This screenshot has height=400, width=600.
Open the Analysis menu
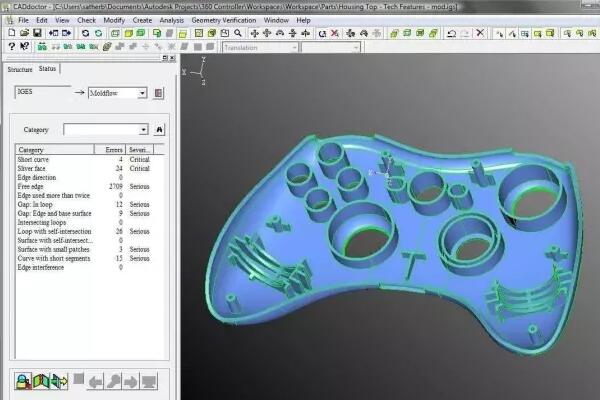click(171, 20)
